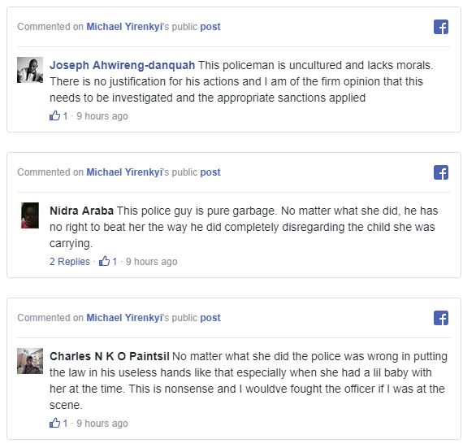
Task: Open Joseph Ahwireng-danquah profile name link
Action: click(x=122, y=65)
